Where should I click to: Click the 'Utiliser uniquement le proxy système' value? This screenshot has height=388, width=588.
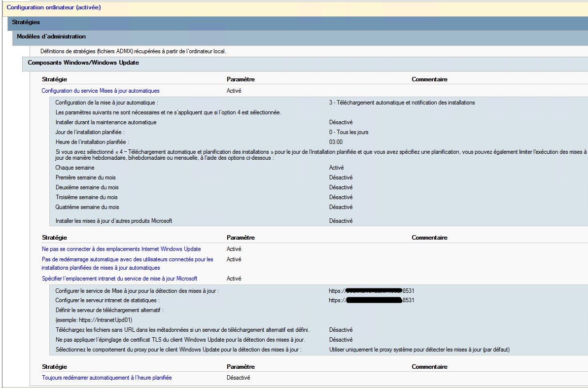pyautogui.click(x=419, y=350)
